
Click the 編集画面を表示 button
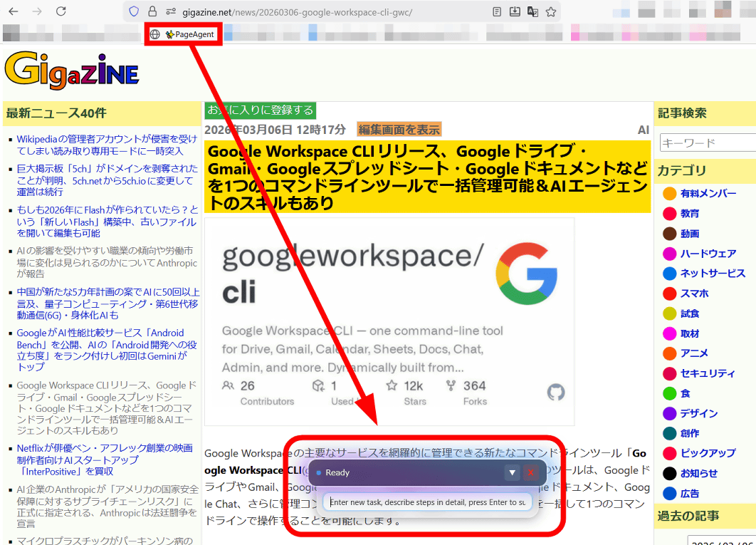point(399,130)
